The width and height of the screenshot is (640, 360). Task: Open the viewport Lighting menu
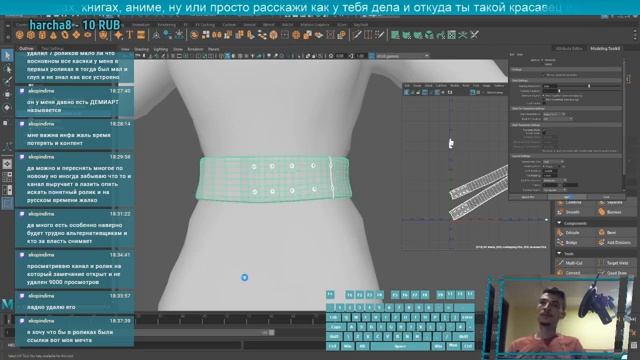160,49
